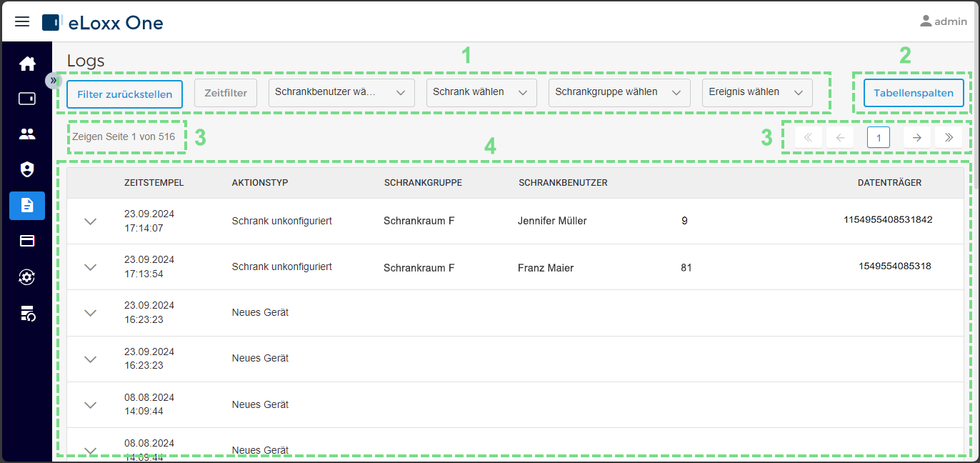Image resolution: width=980 pixels, height=463 pixels.
Task: Select page number 1 in pagination
Action: pos(879,138)
